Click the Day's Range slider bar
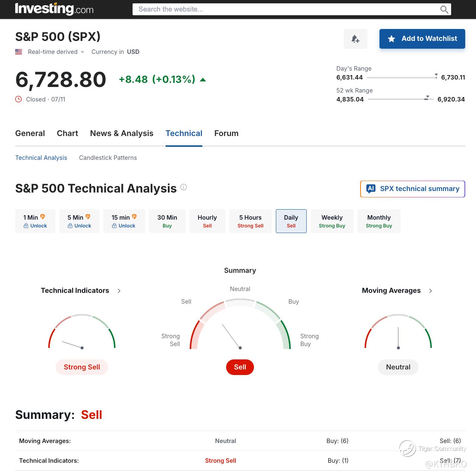The width and height of the screenshot is (476, 475). point(401,78)
